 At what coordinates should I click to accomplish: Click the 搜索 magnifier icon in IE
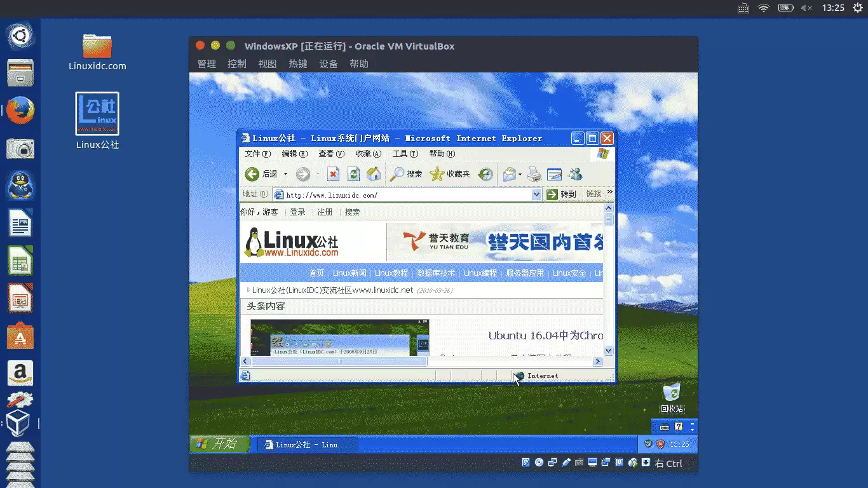pos(398,174)
